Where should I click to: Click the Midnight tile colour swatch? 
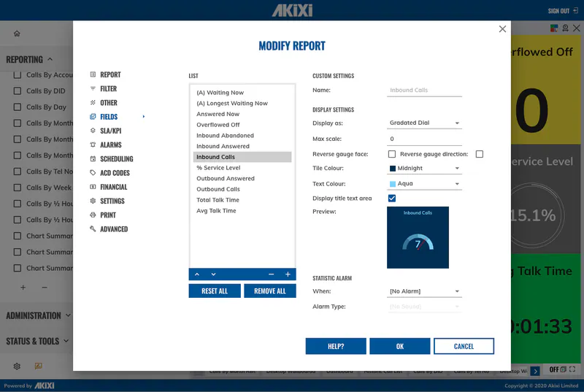pos(393,169)
